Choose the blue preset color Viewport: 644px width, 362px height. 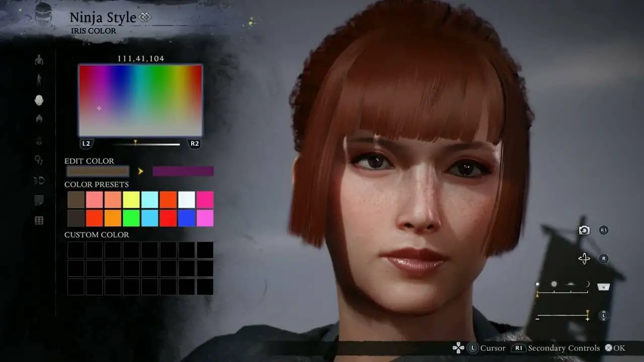[187, 218]
